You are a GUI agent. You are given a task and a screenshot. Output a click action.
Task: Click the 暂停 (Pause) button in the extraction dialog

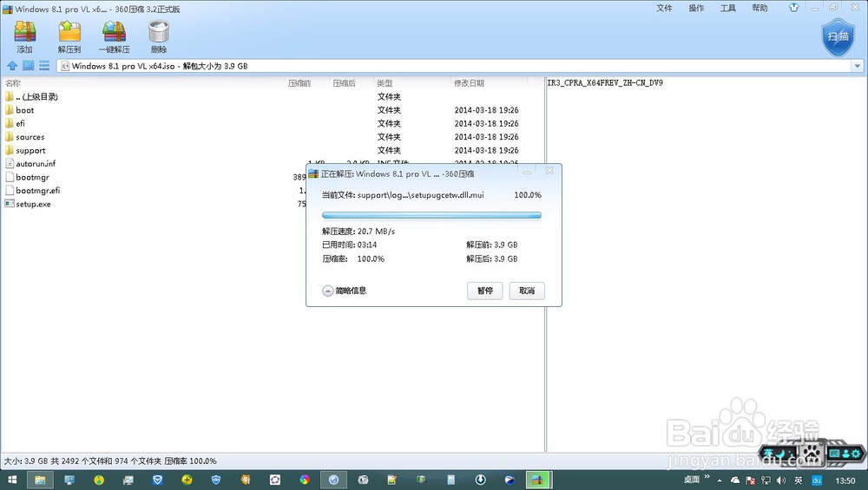pyautogui.click(x=485, y=291)
